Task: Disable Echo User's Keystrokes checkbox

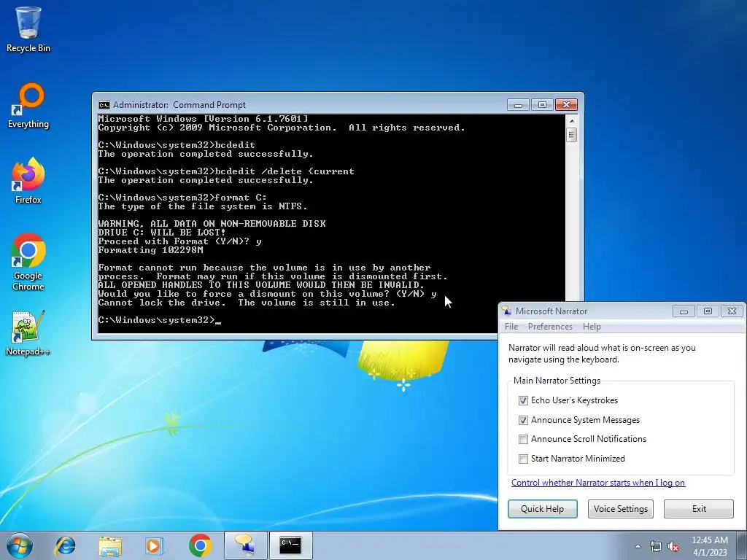Action: [523, 400]
